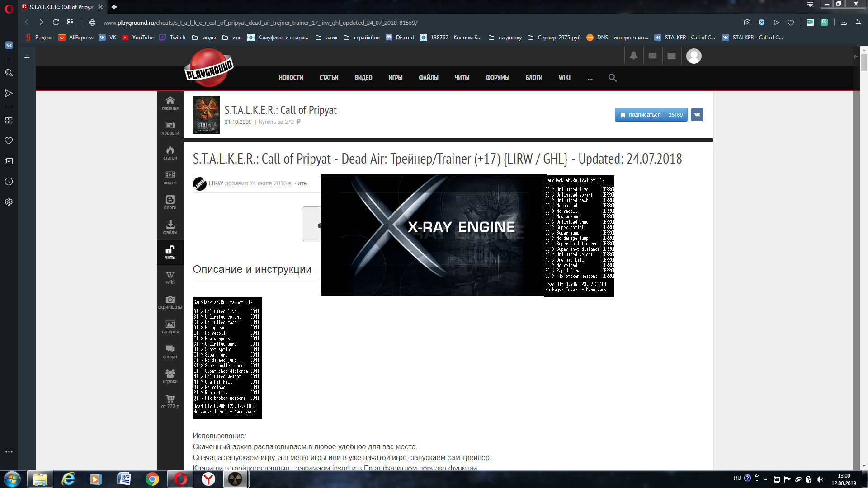
Task: Open the страйкбол bookmarks folder
Action: tap(362, 38)
